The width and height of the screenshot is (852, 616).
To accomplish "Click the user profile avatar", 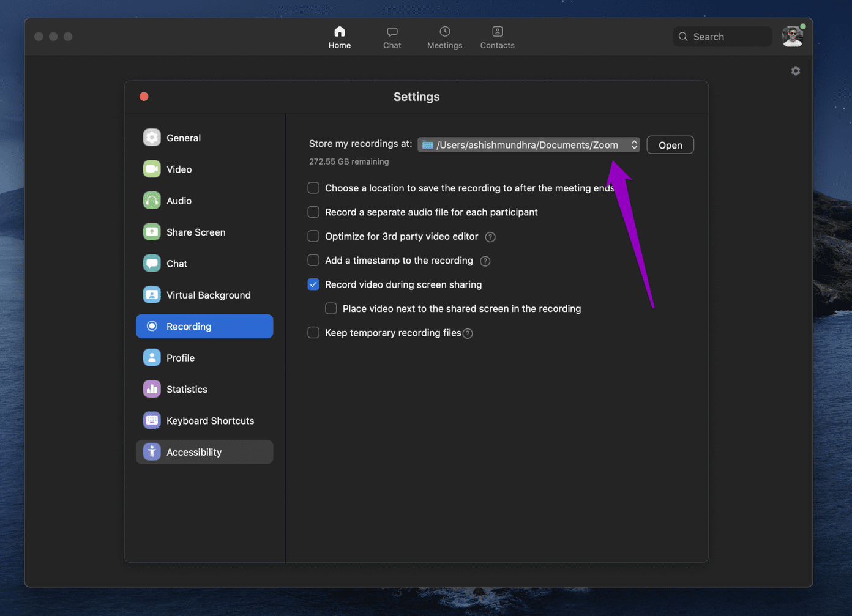I will [793, 37].
